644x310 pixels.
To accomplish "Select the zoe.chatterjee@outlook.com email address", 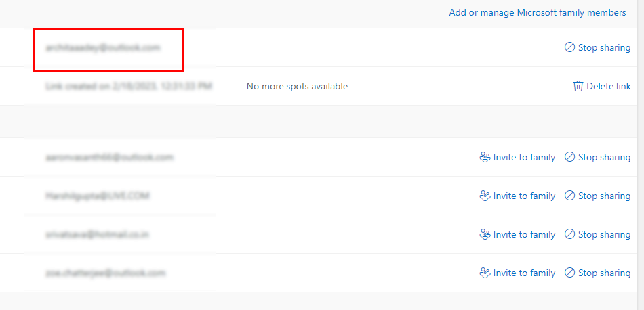I will [105, 273].
